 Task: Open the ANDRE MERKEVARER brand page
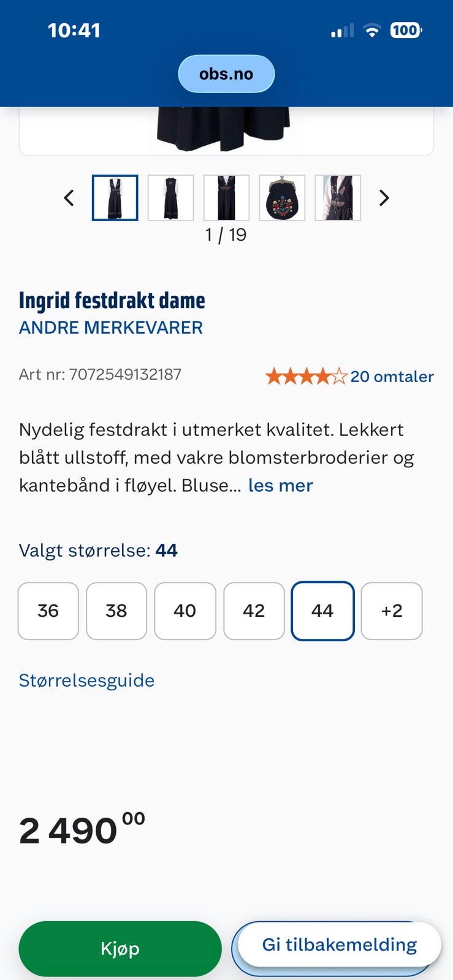click(x=110, y=327)
